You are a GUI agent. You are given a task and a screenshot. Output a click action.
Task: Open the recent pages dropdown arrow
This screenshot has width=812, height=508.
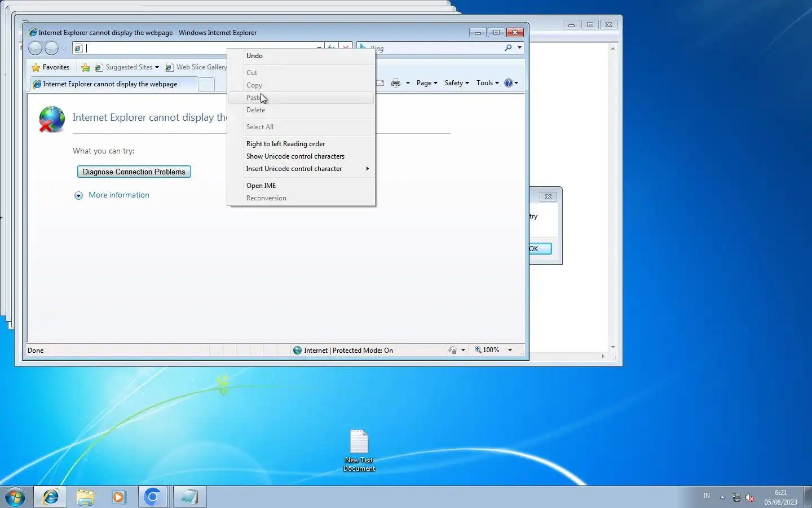(x=64, y=49)
